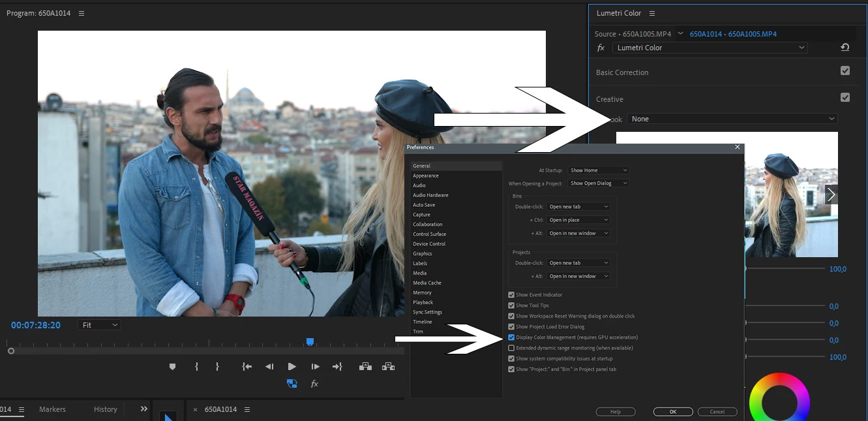The image size is (868, 421).
Task: Uncheck Show Tool Tips
Action: [x=511, y=305]
